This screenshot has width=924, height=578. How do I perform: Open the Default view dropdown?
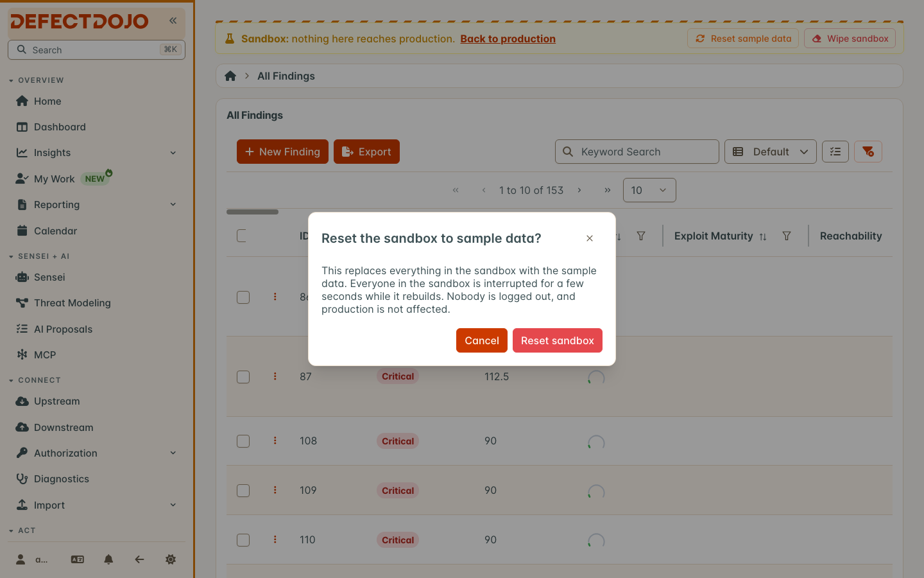(771, 152)
